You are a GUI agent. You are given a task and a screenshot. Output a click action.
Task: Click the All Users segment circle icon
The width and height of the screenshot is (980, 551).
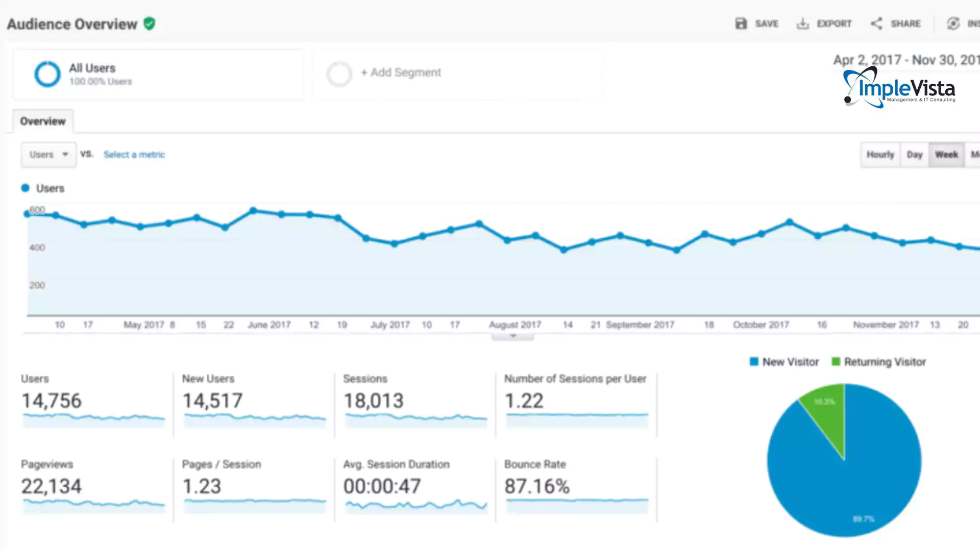coord(47,74)
